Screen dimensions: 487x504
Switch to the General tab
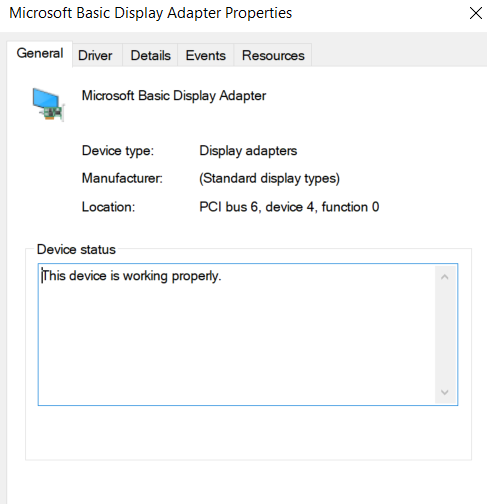pyautogui.click(x=40, y=53)
